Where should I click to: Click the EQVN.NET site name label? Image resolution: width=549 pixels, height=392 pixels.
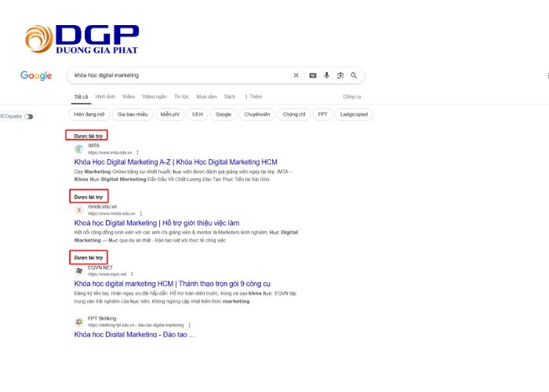100,267
